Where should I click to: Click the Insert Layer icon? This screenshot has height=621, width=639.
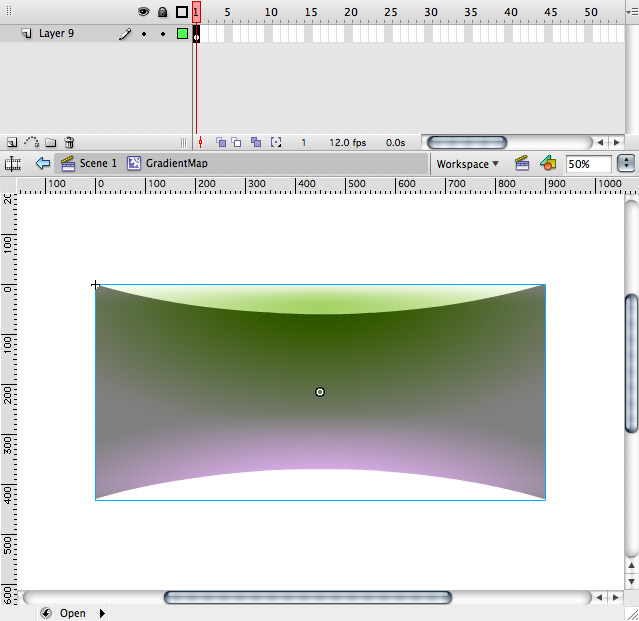(12, 143)
